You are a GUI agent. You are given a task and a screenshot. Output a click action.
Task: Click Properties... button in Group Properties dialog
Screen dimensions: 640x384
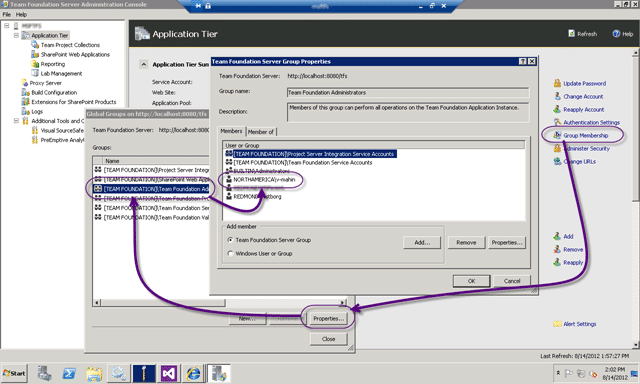(x=507, y=242)
